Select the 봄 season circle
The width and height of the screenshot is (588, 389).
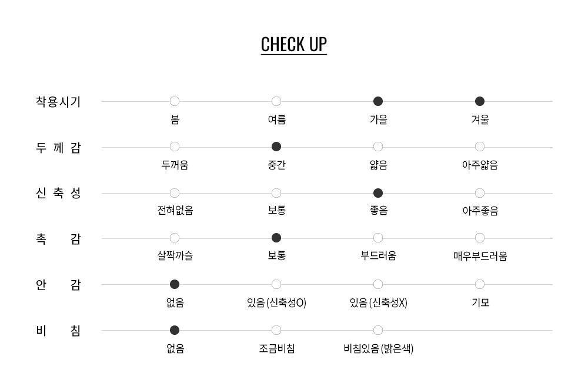[x=175, y=101]
